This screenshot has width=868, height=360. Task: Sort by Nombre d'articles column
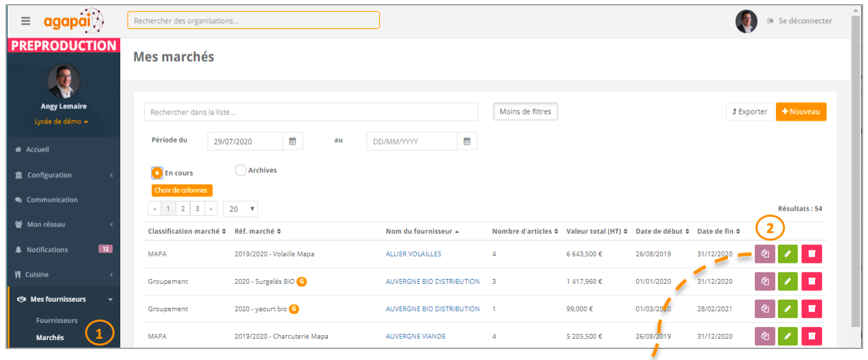coord(524,231)
